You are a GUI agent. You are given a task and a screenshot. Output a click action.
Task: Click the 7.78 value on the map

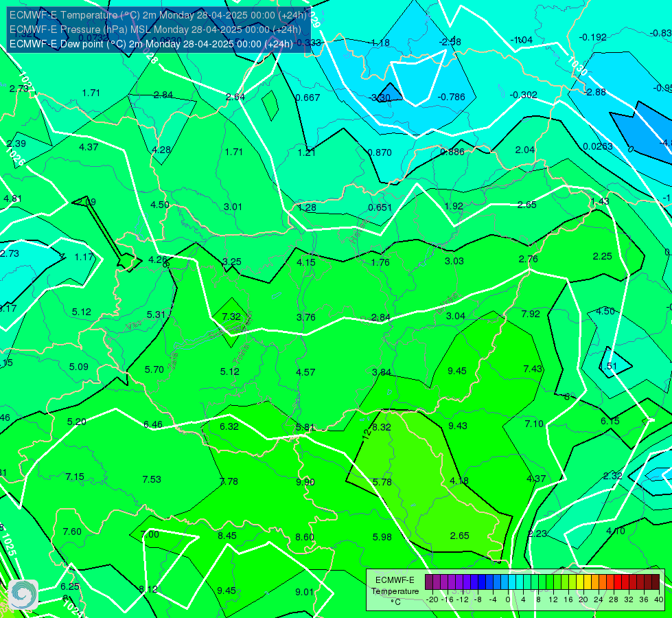pyautogui.click(x=229, y=481)
